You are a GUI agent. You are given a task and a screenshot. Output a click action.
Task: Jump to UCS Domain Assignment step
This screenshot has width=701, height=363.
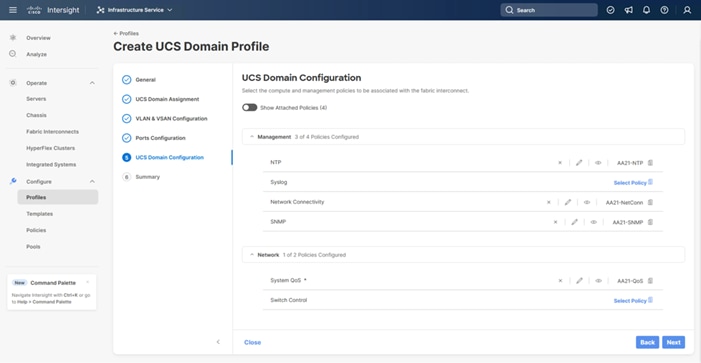(x=167, y=99)
